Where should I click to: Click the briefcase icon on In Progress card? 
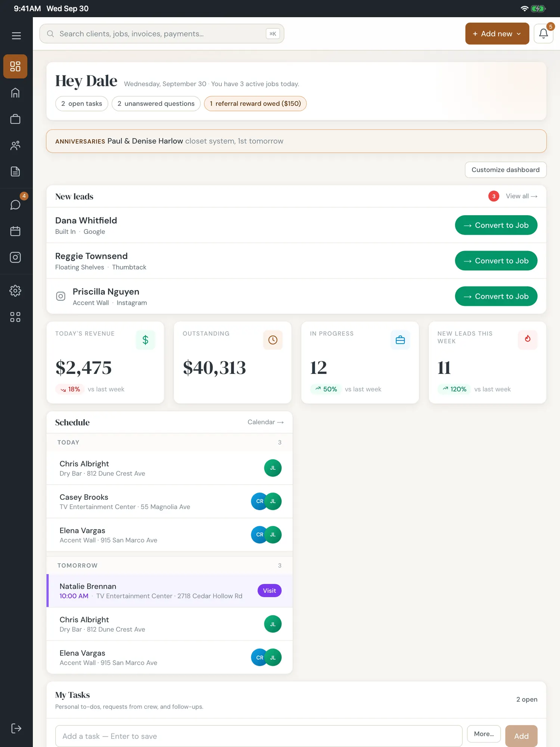[x=400, y=340]
